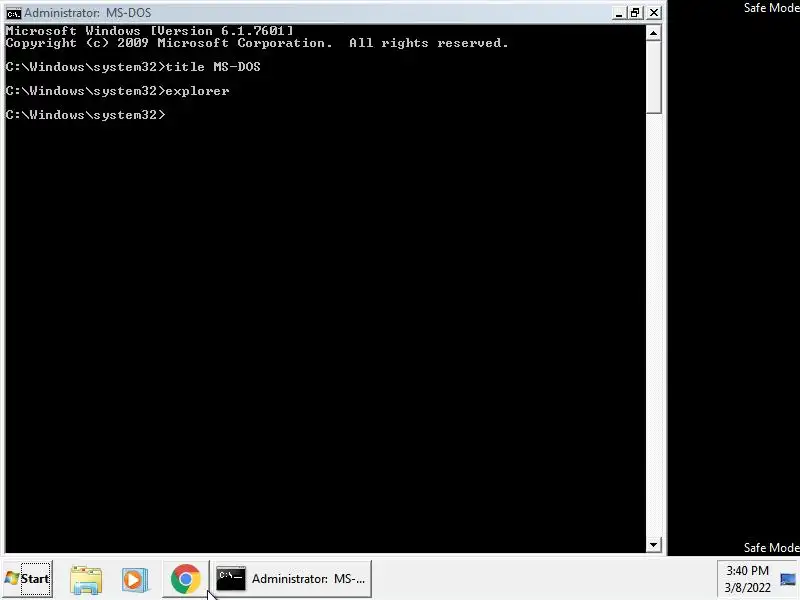This screenshot has width=800, height=600.
Task: Minimize the MS-DOS command window
Action: 619,13
